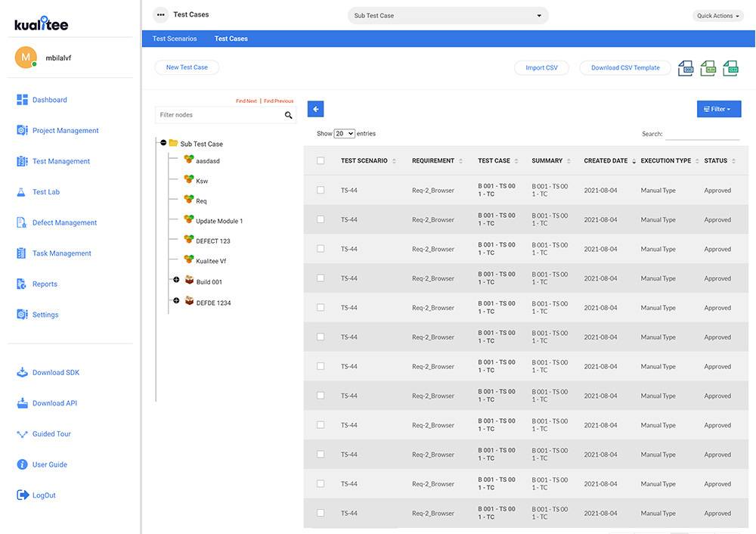This screenshot has height=534, width=756.
Task: Open the Defect Management icon
Action: [22, 222]
